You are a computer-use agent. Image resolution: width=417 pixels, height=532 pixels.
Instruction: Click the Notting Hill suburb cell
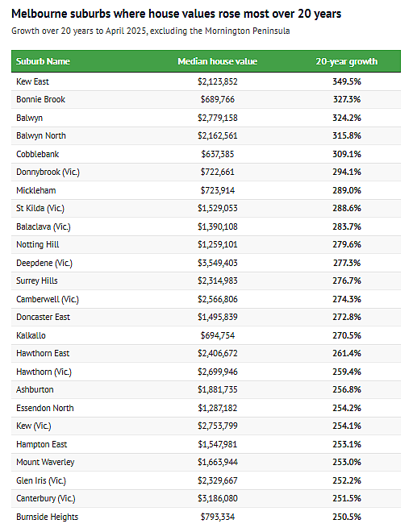tap(38, 244)
